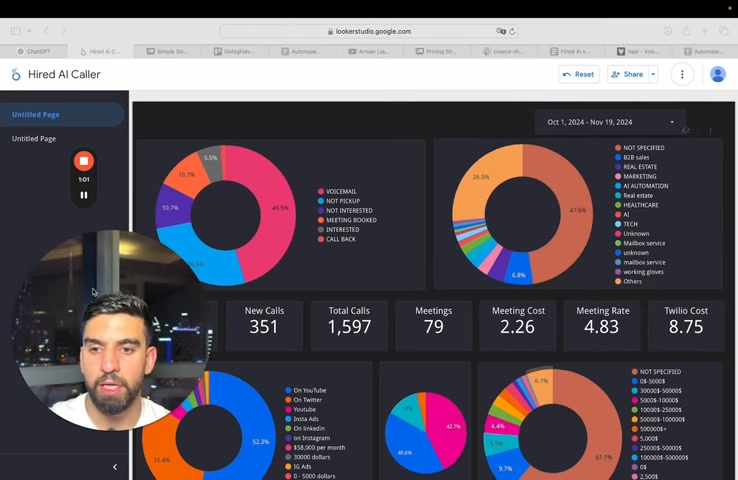The height and width of the screenshot is (480, 738).
Task: Click the 26.5% orange donut segment
Action: [480, 181]
